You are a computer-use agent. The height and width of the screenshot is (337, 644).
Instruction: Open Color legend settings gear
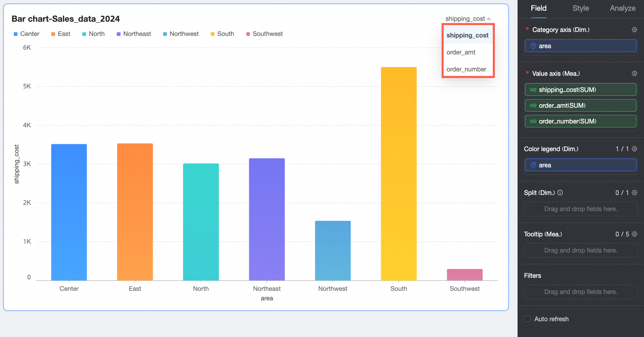coord(634,149)
